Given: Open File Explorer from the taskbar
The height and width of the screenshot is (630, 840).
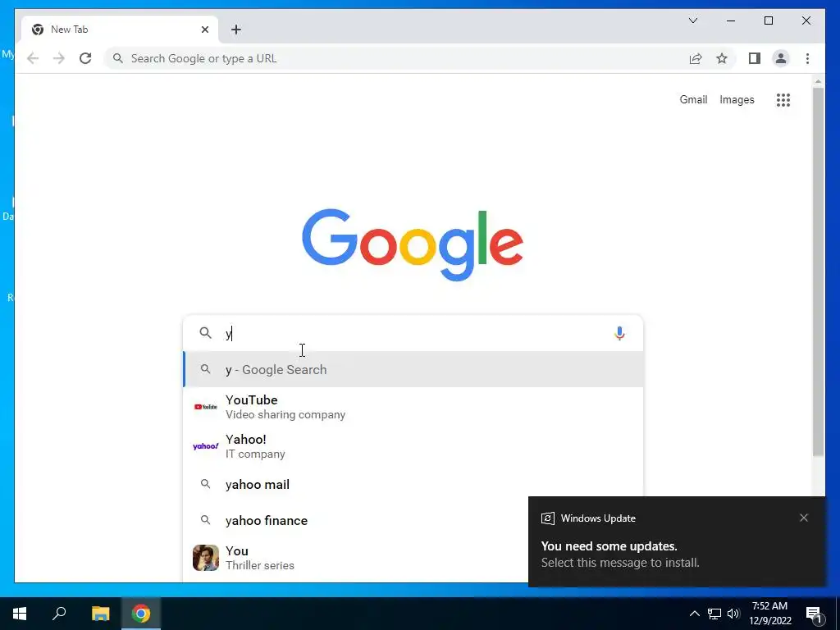Looking at the screenshot, I should pos(100,614).
